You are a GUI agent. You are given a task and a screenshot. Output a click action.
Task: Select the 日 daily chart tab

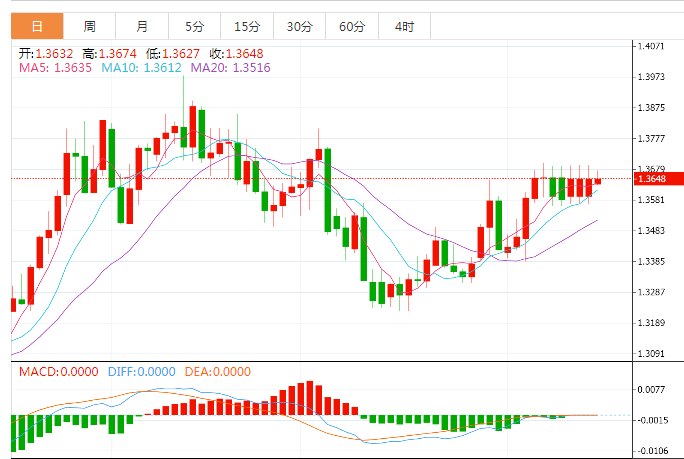pyautogui.click(x=37, y=26)
